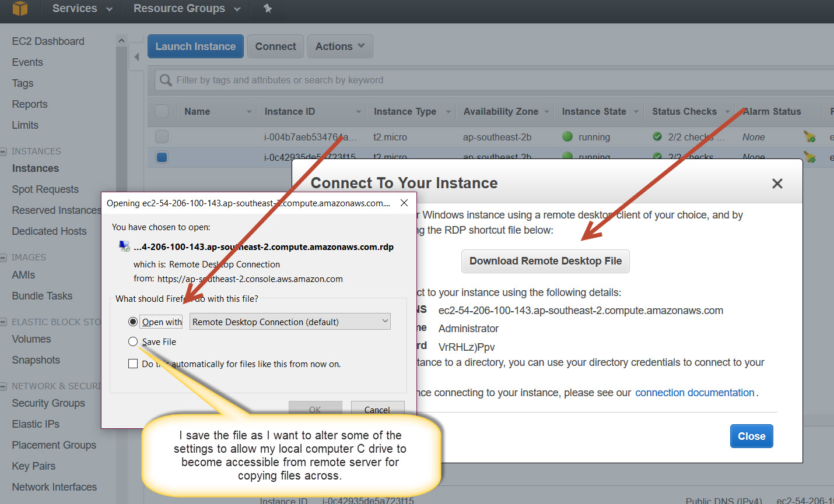This screenshot has width=834, height=504.
Task: Click the RDP file icon in download dialog
Action: [124, 246]
